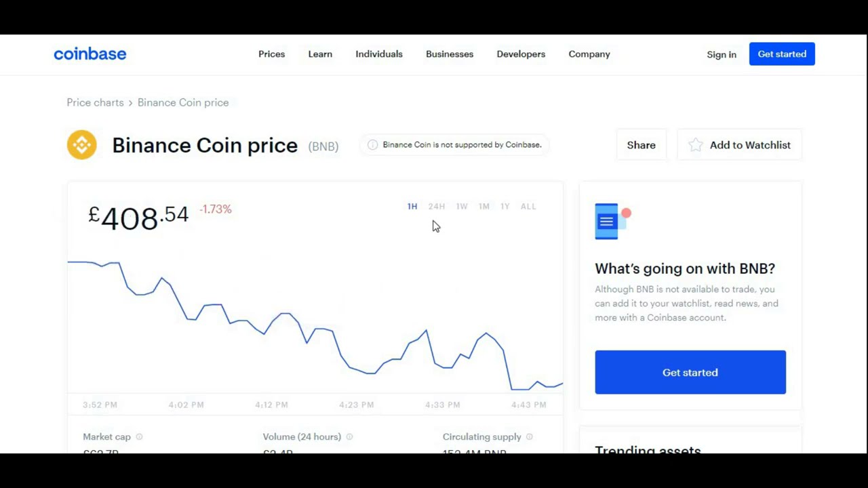Screen dimensions: 868x488
Task: Click the blue news document icon
Action: click(x=607, y=222)
